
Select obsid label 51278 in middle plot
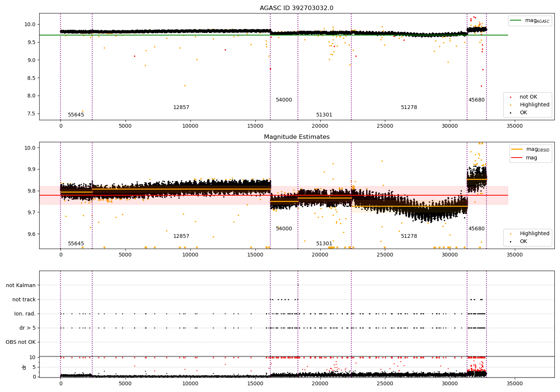tap(409, 236)
